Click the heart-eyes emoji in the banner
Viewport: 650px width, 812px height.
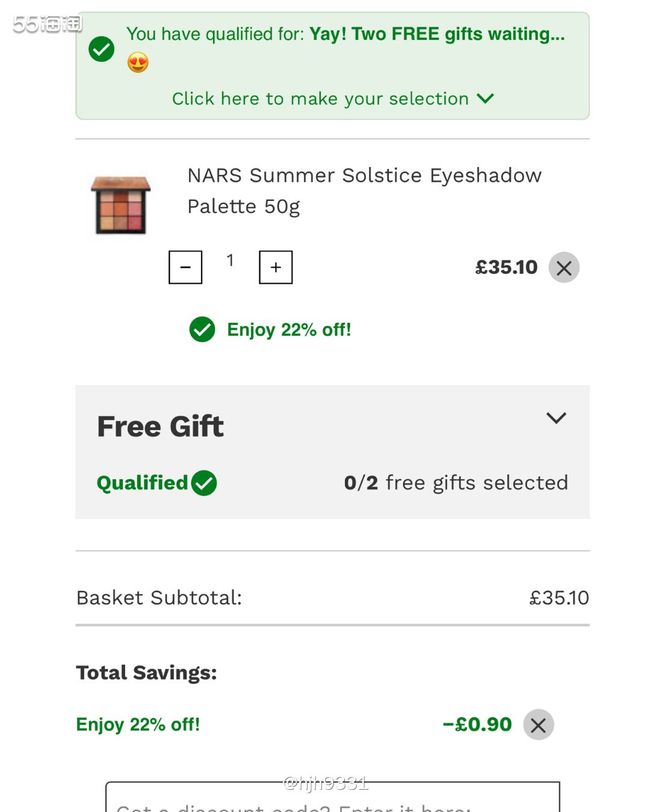click(x=138, y=63)
